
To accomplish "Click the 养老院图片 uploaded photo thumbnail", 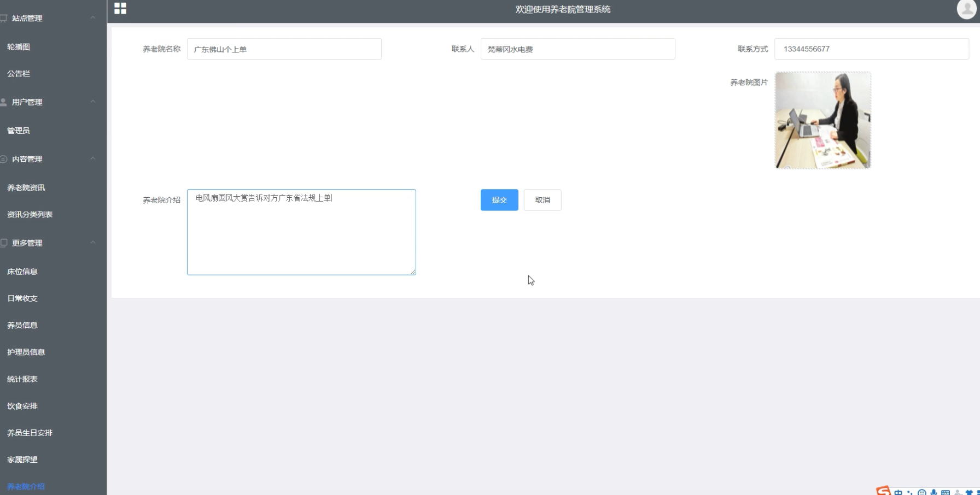I will tap(823, 120).
